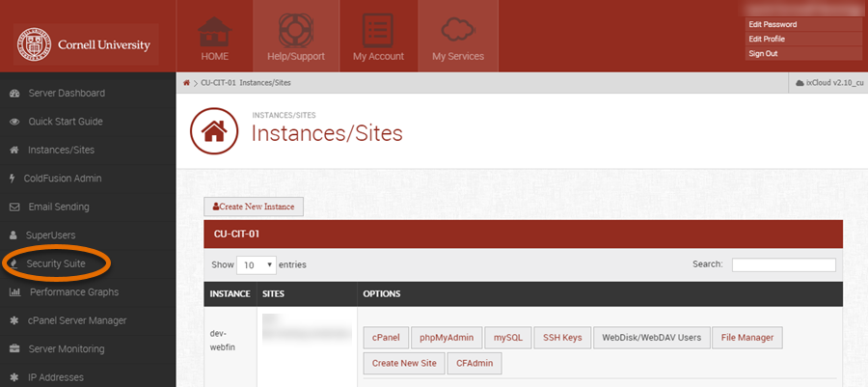Image resolution: width=868 pixels, height=387 pixels.
Task: Click the Cornell University logo
Action: pos(86,44)
